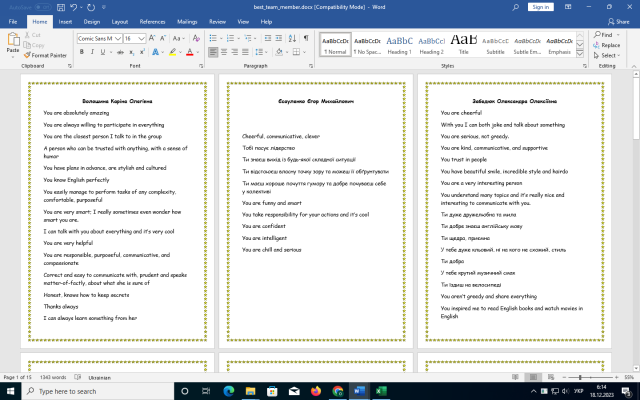Clear all formatting from selection
640x400 pixels.
pyautogui.click(x=196, y=38)
